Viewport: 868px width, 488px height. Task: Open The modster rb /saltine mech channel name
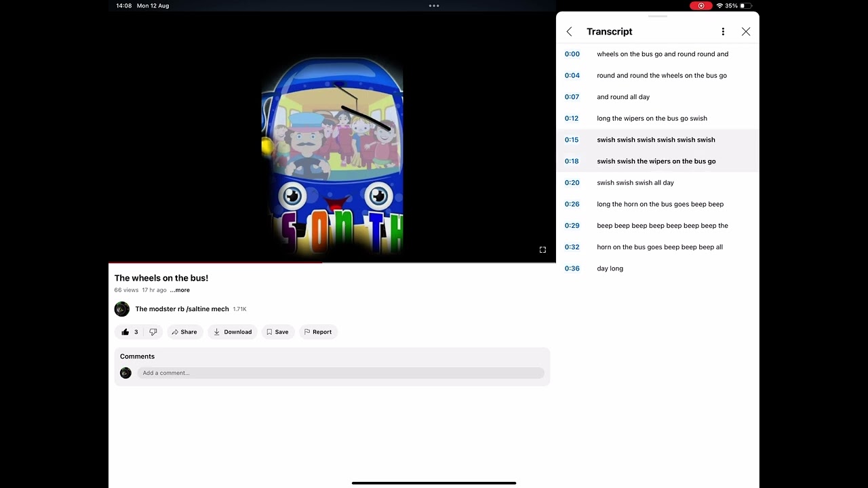(182, 309)
